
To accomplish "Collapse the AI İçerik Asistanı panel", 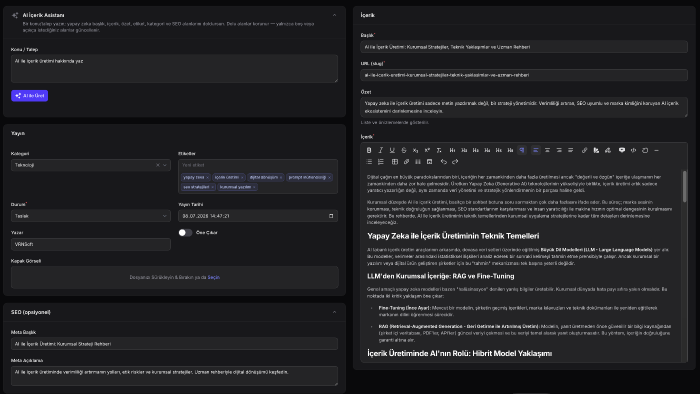I will tap(334, 15).
